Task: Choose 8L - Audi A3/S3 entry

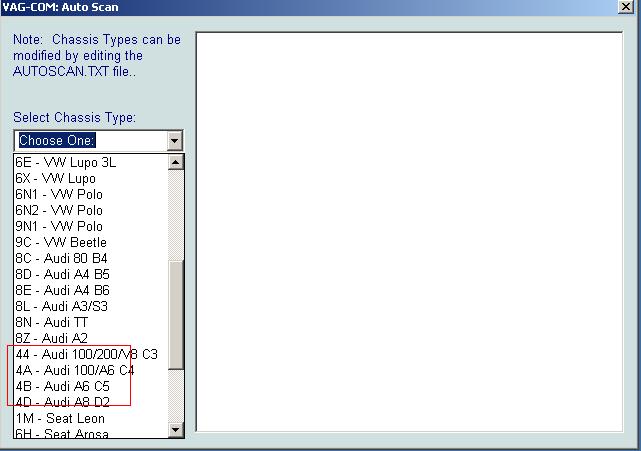Action: click(x=62, y=306)
